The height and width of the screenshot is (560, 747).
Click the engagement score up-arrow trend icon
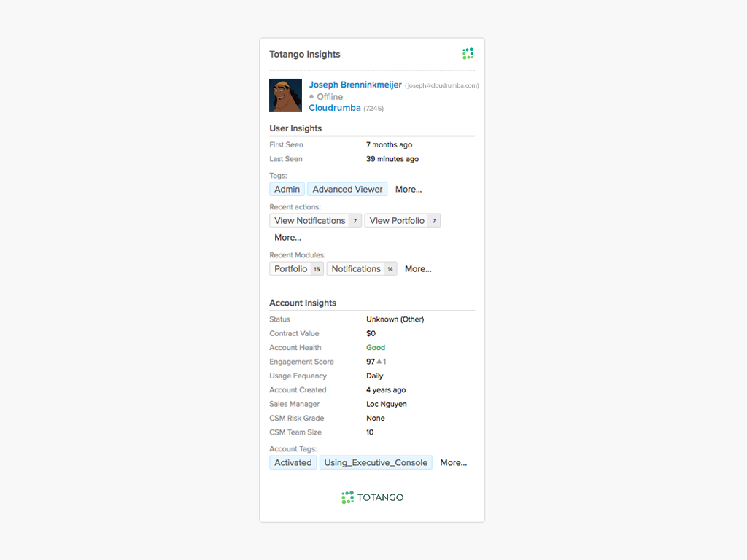pyautogui.click(x=379, y=362)
